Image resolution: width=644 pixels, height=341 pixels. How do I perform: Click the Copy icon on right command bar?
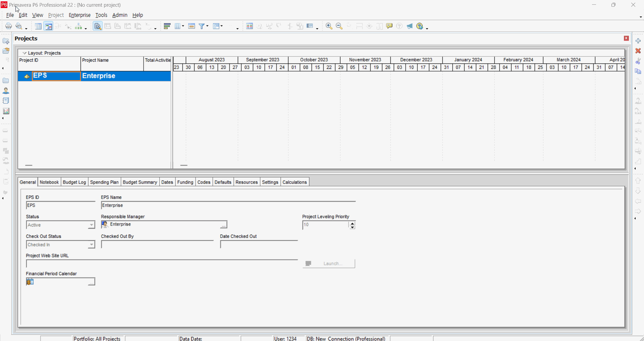pyautogui.click(x=638, y=71)
